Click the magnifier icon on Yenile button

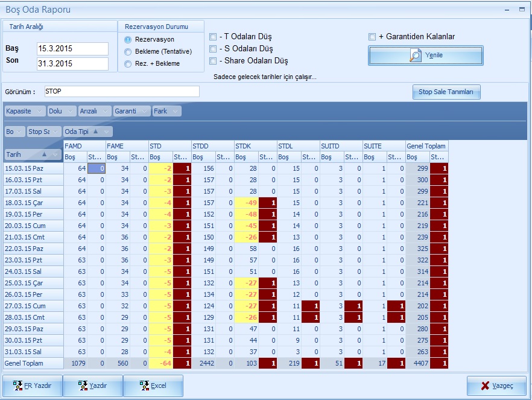[x=416, y=56]
